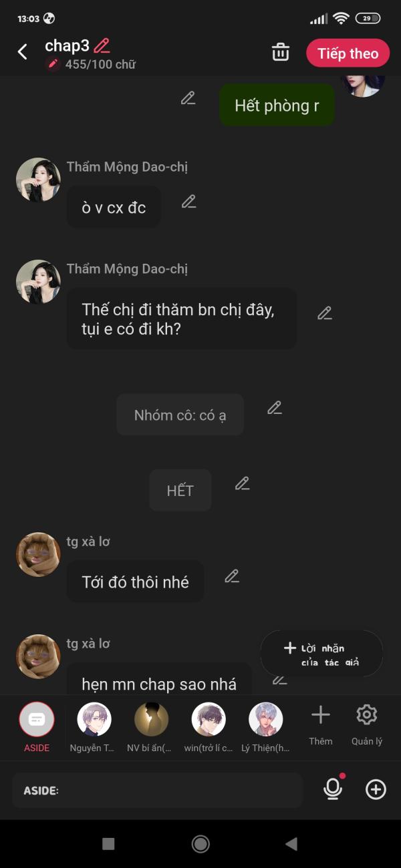The image size is (401, 868).
Task: Delete chapter with the trash icon
Action: click(x=281, y=53)
